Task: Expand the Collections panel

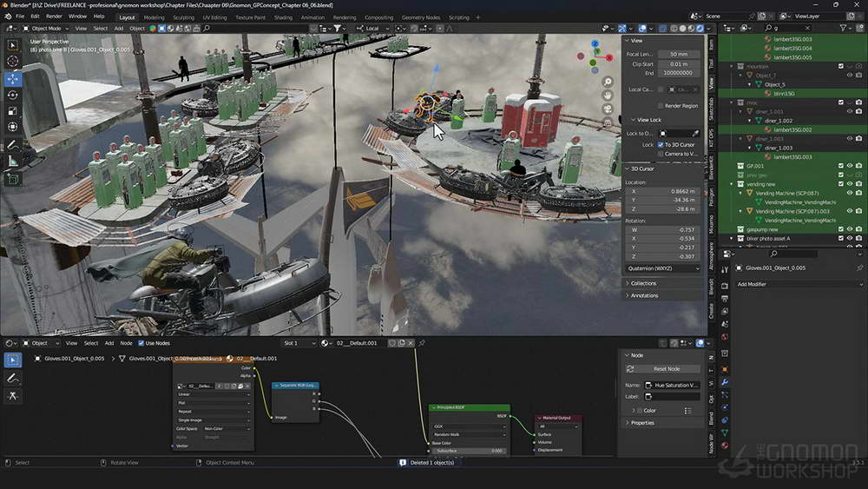Action: click(642, 283)
